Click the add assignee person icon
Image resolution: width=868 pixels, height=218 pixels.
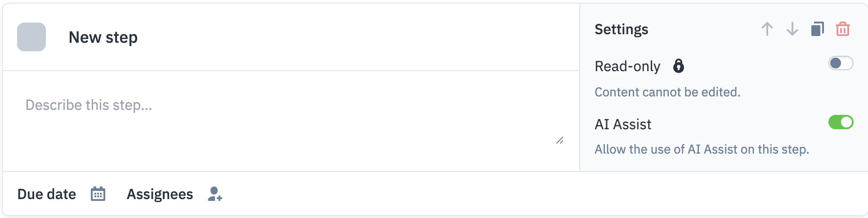[215, 194]
